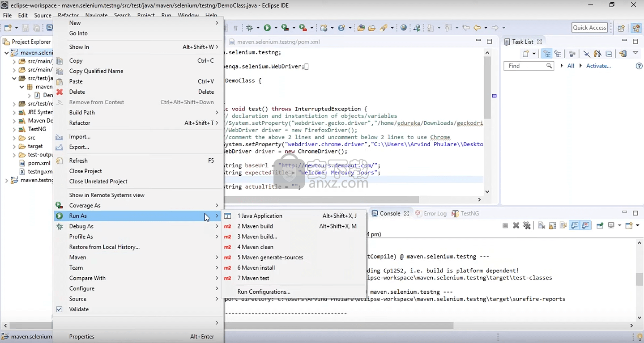Screen dimensions: 644x343
Task: Click the Open Console icon
Action: pyautogui.click(x=629, y=225)
